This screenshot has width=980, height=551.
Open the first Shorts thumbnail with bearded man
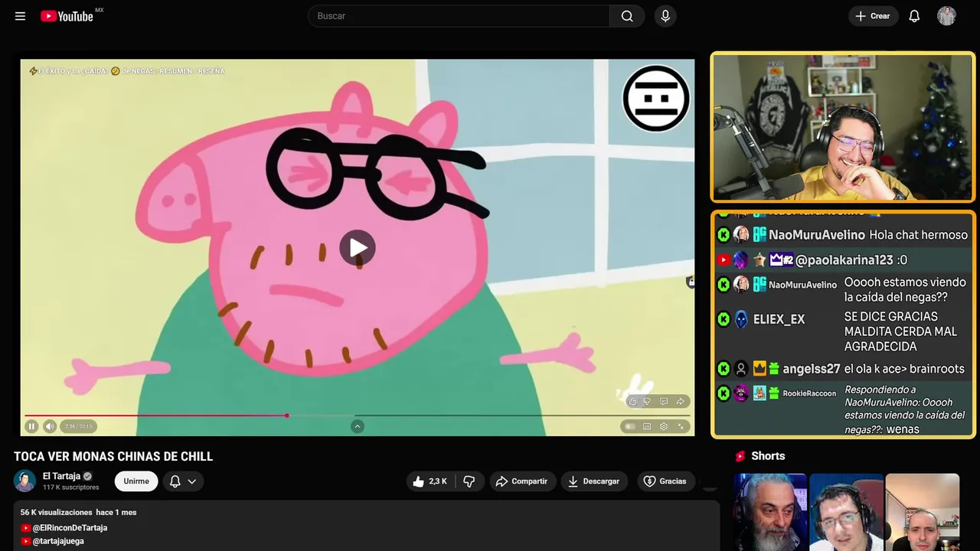pyautogui.click(x=770, y=512)
